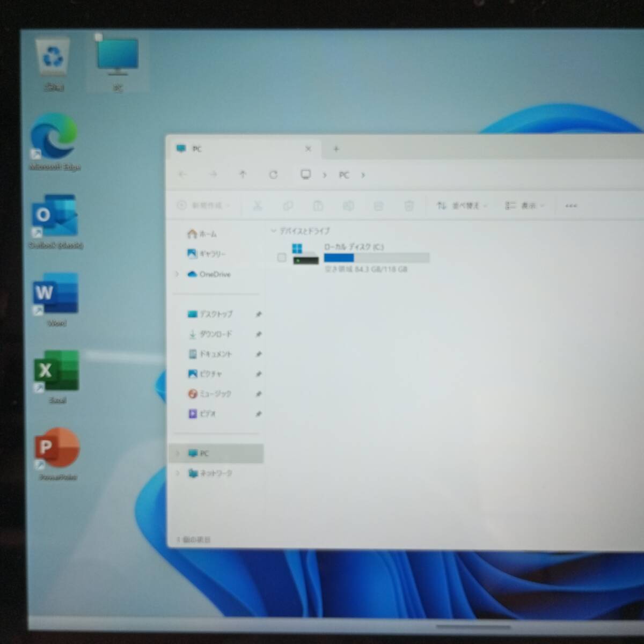The image size is (644, 644).
Task: Click the Cut scissors icon
Action: (x=258, y=206)
